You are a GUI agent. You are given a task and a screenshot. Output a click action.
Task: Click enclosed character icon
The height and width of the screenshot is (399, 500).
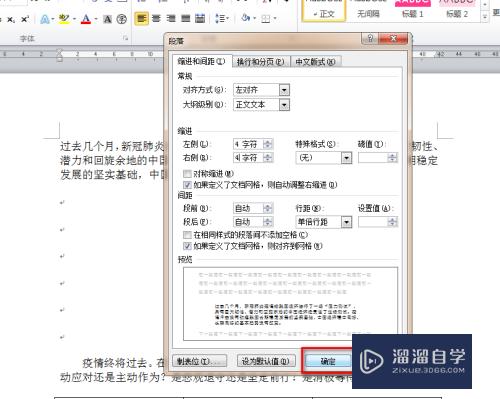[x=122, y=19]
